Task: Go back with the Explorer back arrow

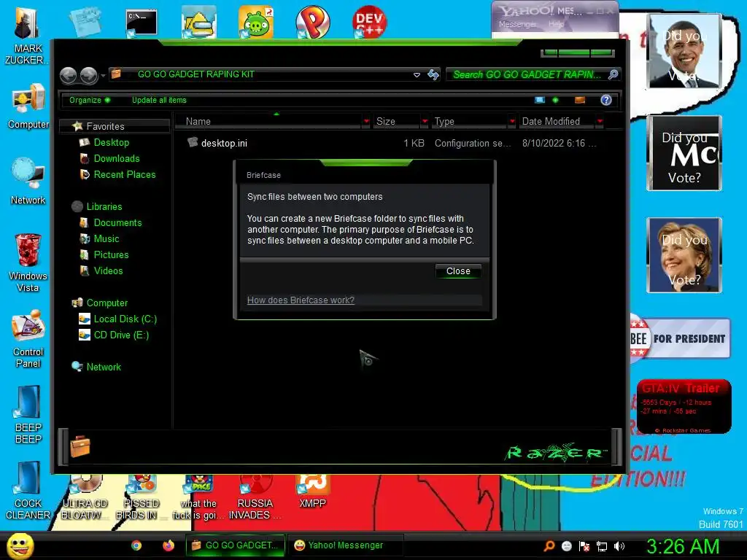Action: [x=69, y=75]
